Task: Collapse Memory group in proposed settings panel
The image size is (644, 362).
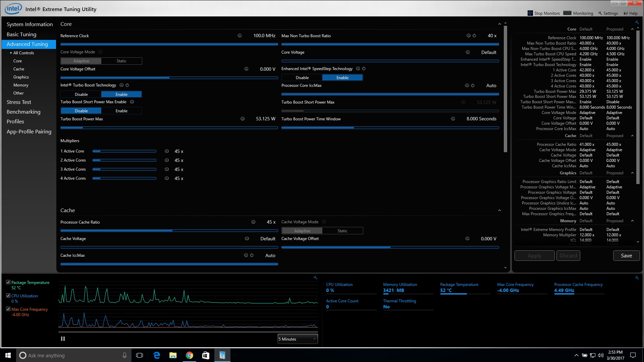Action: pyautogui.click(x=632, y=221)
